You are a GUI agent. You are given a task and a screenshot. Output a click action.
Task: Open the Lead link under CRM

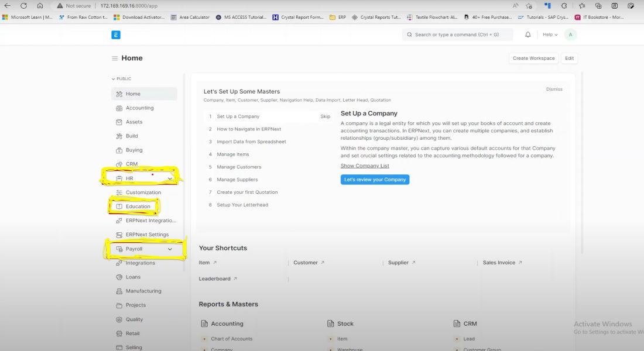click(469, 339)
